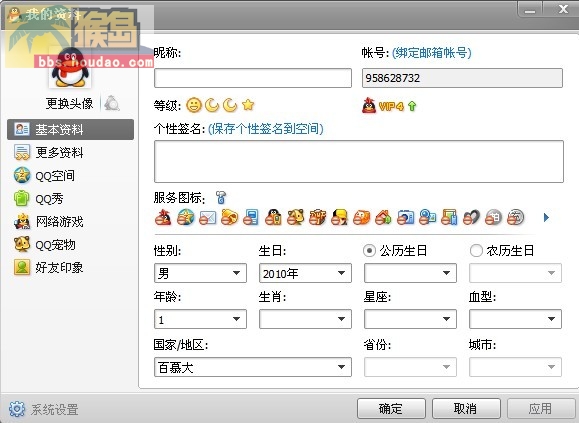Click the gray 拍 circle service icon
The image size is (579, 423).
point(494,217)
